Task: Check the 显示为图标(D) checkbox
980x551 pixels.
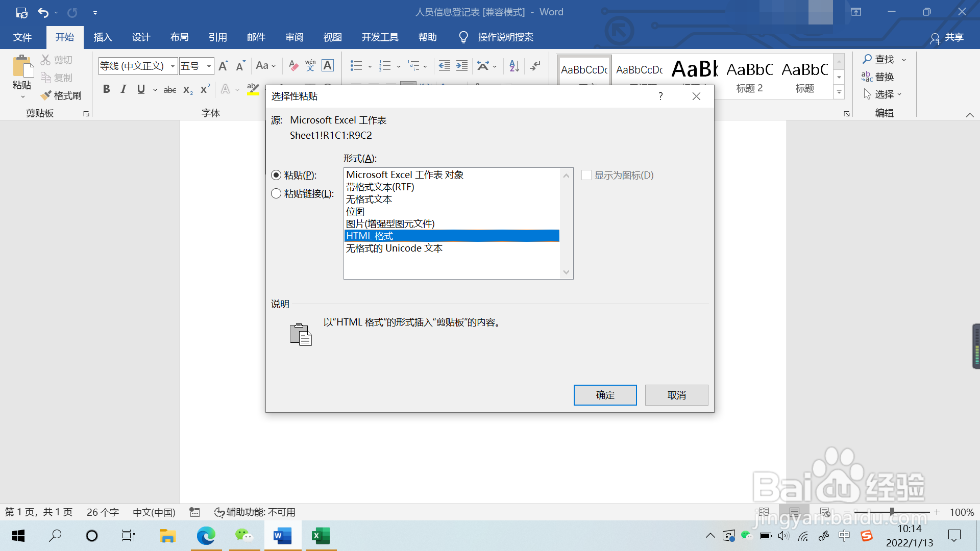Action: point(586,175)
